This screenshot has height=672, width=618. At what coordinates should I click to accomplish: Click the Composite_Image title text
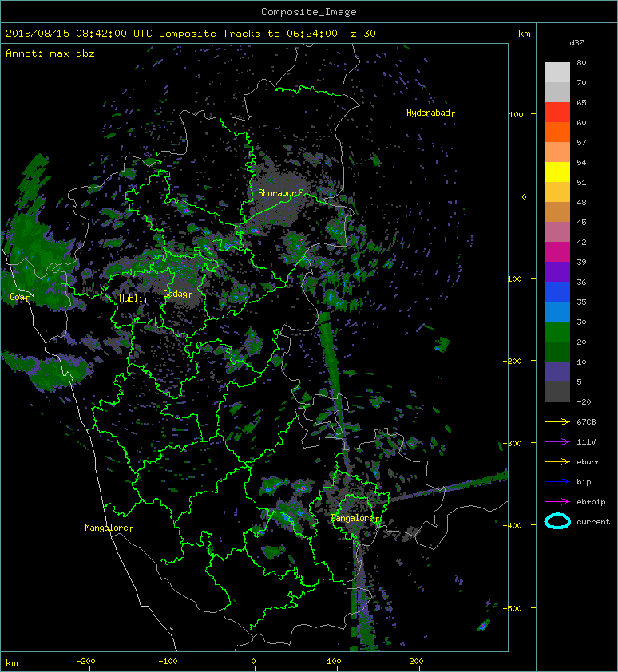[x=309, y=12]
